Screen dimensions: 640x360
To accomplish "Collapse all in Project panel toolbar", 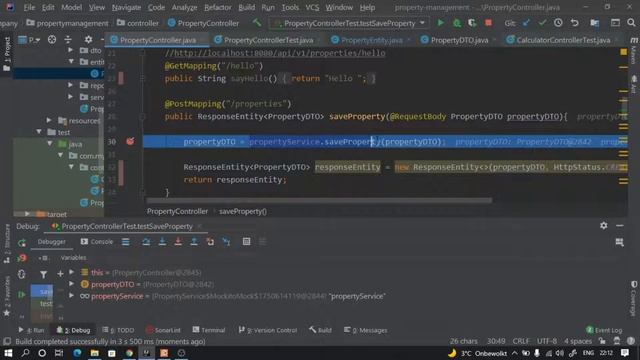I will coord(68,40).
